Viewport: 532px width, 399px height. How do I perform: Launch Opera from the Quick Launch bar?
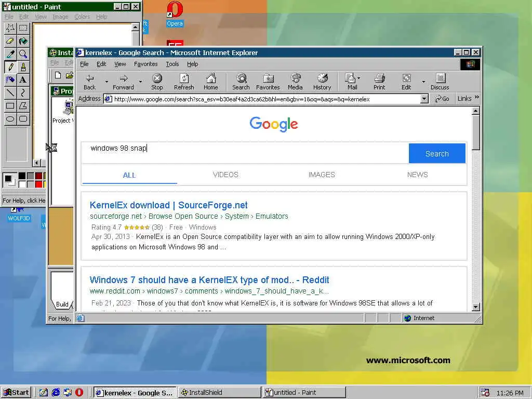(79, 393)
